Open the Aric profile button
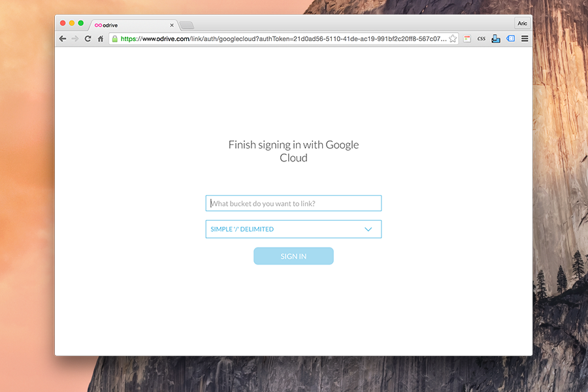 [x=523, y=24]
